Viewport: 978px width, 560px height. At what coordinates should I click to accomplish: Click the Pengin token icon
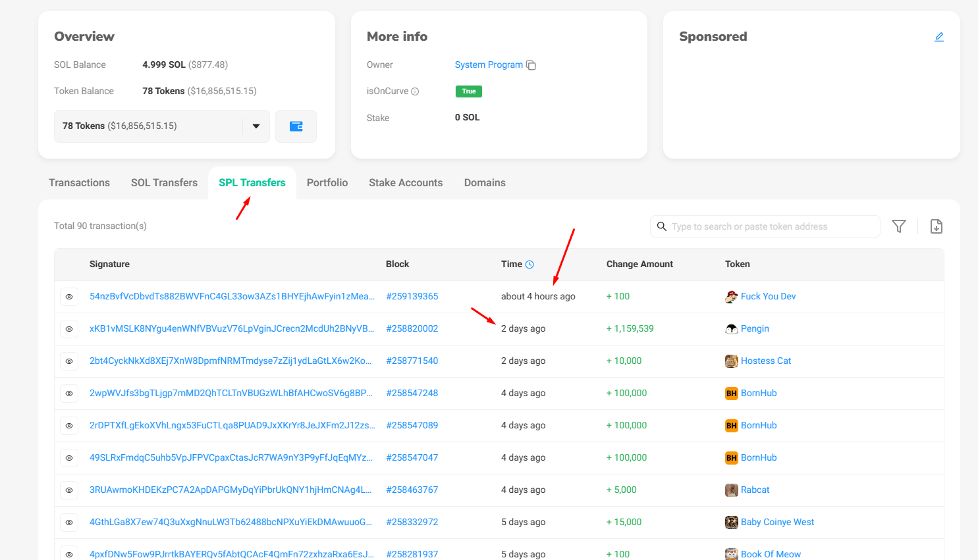coord(731,329)
